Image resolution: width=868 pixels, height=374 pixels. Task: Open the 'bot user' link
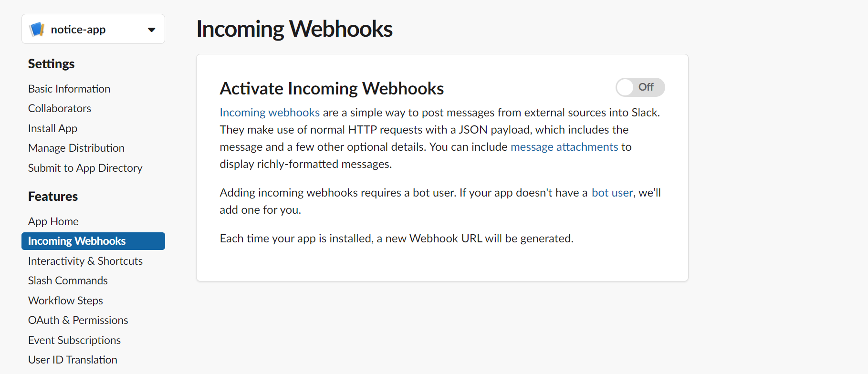tap(612, 193)
